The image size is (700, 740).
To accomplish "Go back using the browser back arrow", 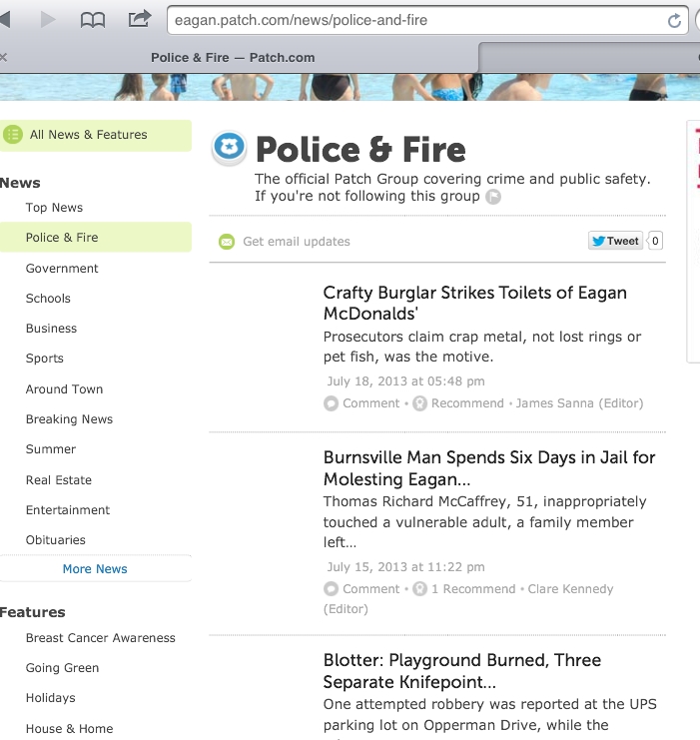I will (x=5, y=20).
